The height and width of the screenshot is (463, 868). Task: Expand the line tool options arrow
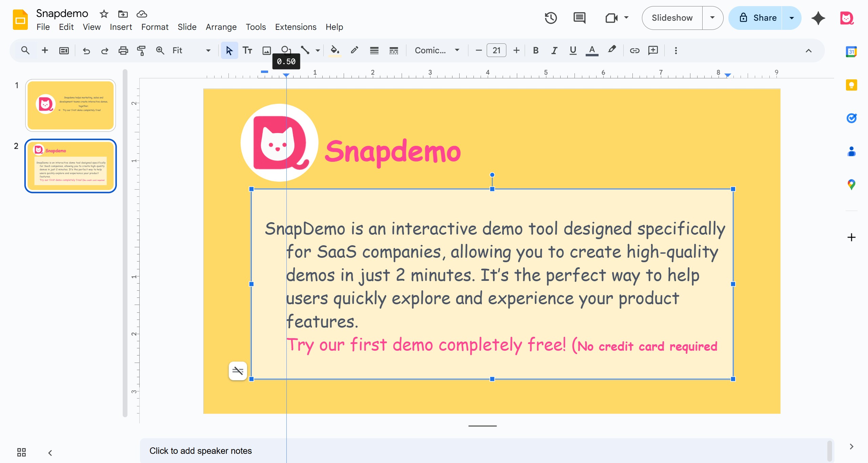pyautogui.click(x=318, y=51)
